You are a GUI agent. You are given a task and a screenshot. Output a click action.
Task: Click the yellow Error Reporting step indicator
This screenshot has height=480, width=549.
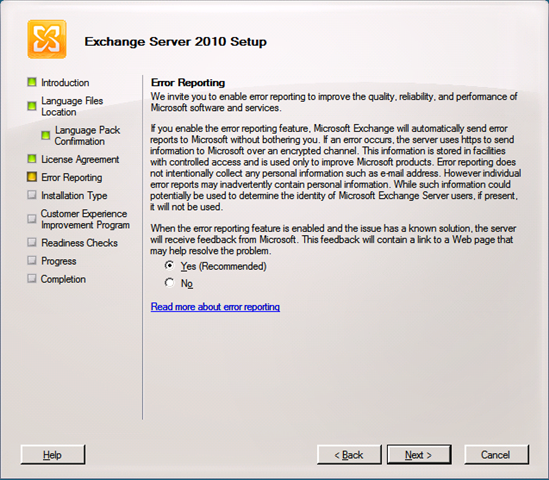[32, 177]
